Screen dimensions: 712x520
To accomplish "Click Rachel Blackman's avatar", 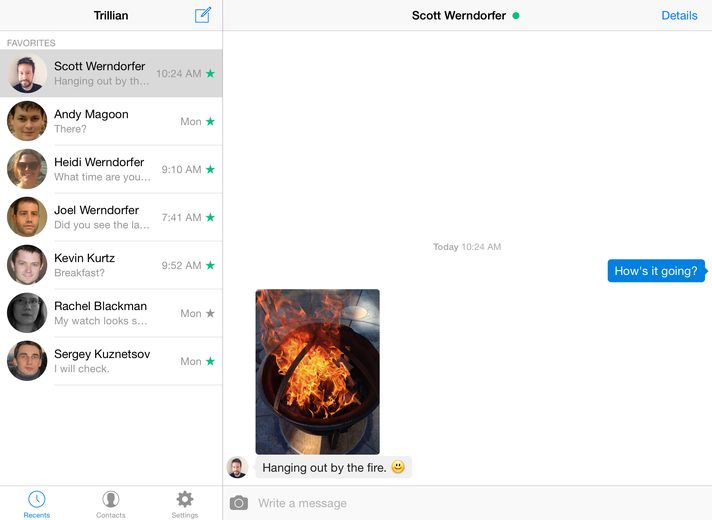I will click(x=27, y=313).
